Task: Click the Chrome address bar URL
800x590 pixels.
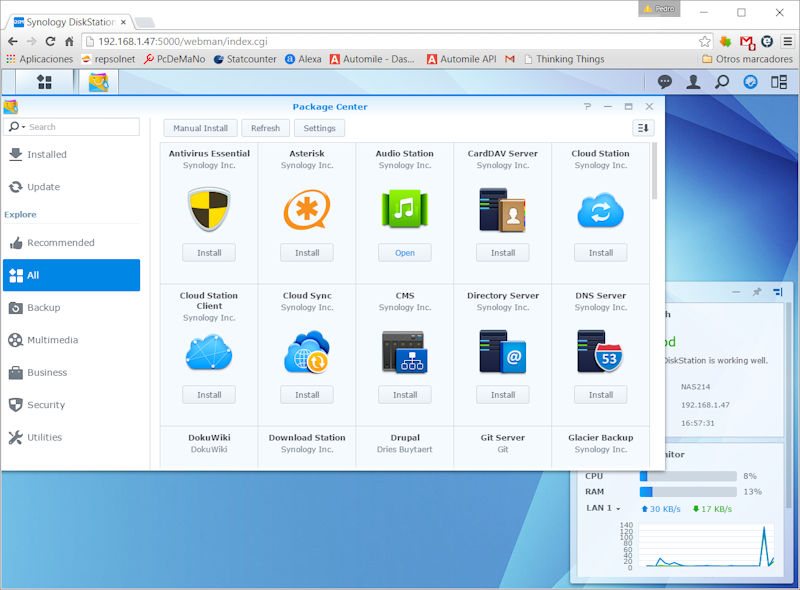Action: tap(183, 41)
